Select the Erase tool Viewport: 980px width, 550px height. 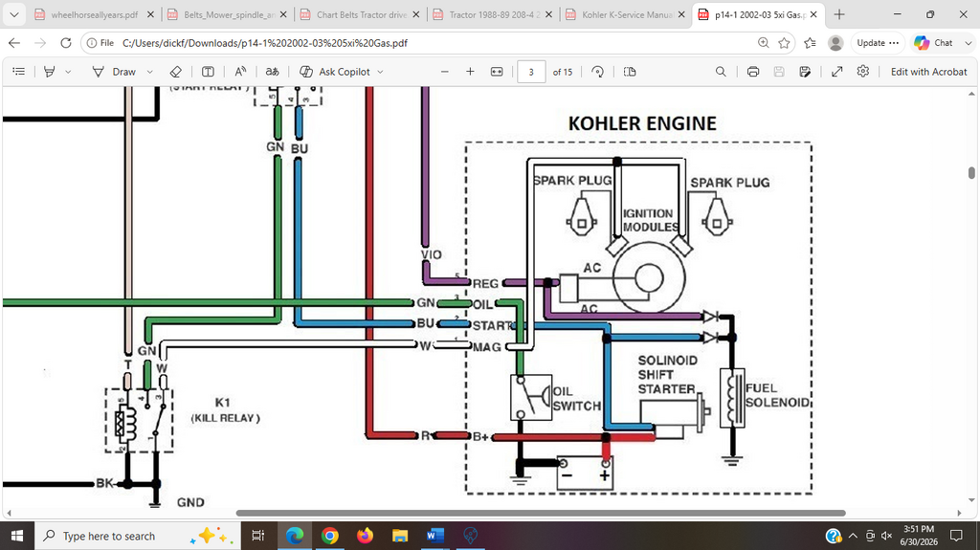tap(176, 72)
